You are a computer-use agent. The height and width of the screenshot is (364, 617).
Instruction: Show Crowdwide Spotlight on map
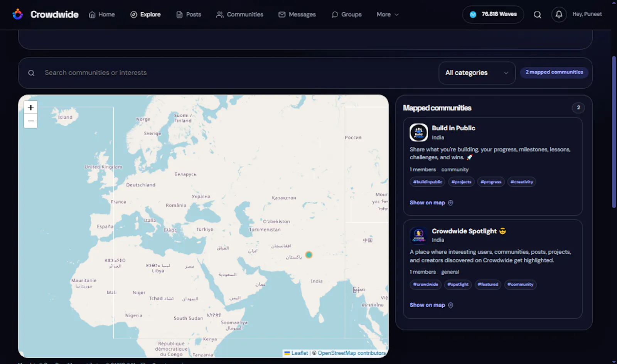[x=432, y=305]
